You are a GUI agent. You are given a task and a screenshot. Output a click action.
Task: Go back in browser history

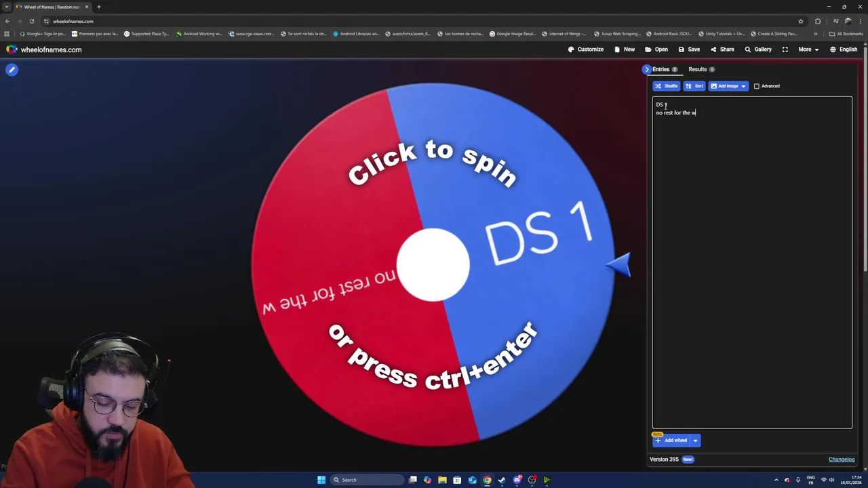point(7,21)
